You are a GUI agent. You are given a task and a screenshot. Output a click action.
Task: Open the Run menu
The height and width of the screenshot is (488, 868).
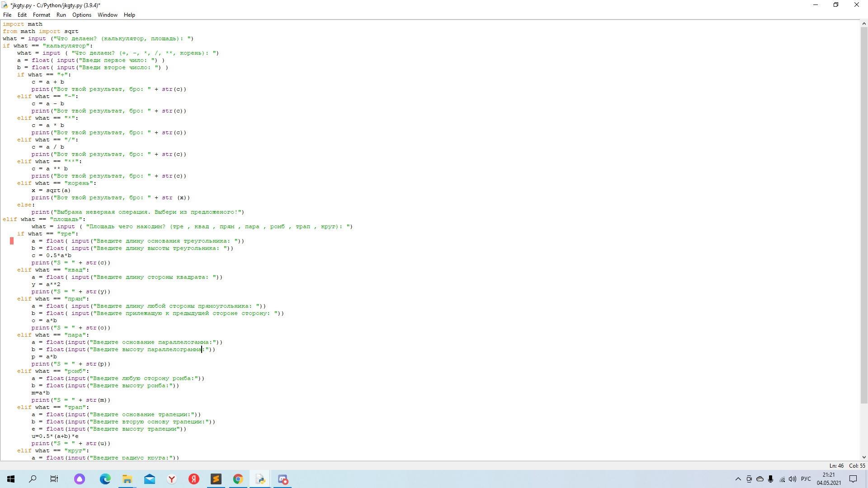click(61, 15)
